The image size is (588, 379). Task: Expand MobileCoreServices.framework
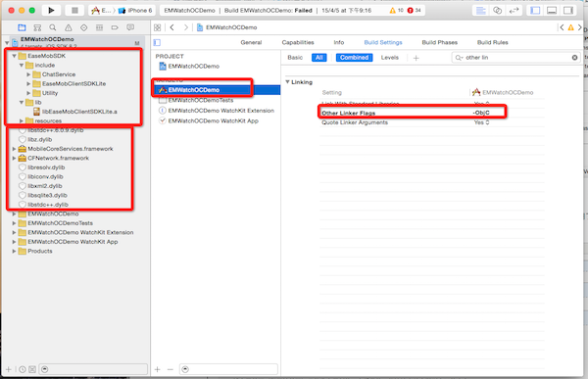coord(15,149)
